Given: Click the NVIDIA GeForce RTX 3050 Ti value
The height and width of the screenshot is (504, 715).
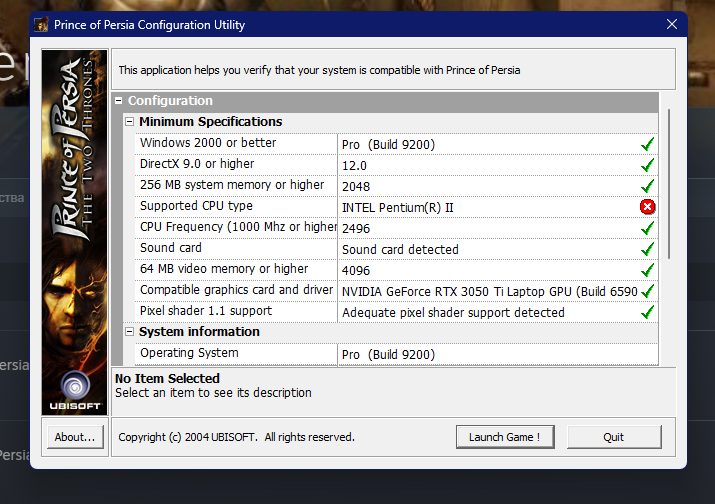Looking at the screenshot, I should tap(490, 291).
